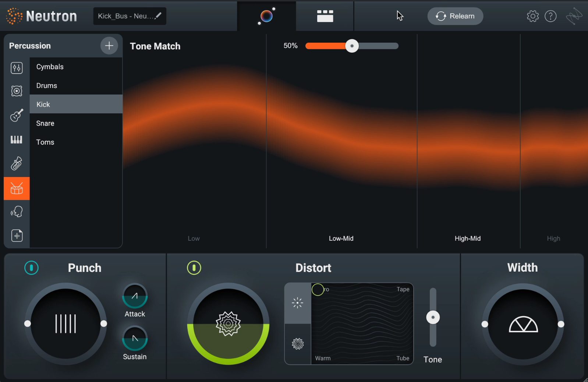Screen dimensions: 588x382
Task: Toggle the Distort module power button
Action: point(194,268)
